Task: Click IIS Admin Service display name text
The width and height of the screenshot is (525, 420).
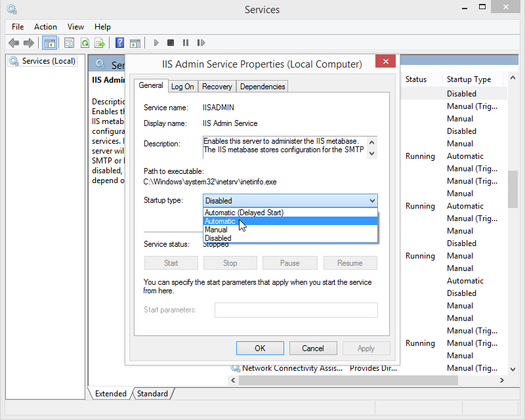Action: pyautogui.click(x=230, y=123)
